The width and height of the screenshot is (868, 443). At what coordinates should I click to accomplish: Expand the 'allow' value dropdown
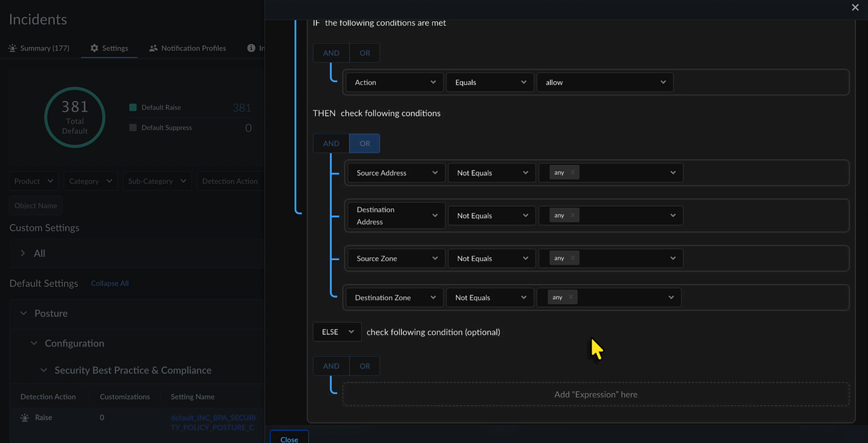(605, 82)
